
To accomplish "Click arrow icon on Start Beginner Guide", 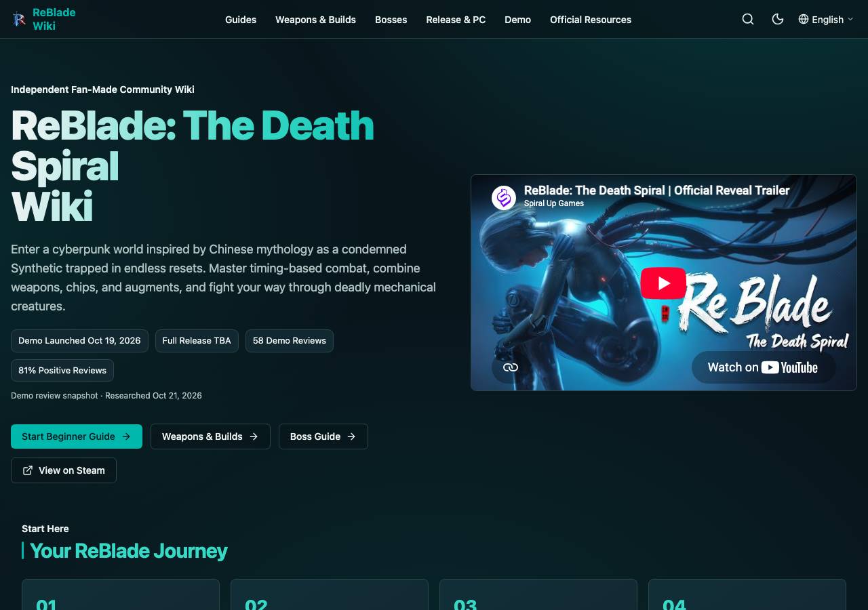I will click(x=126, y=436).
